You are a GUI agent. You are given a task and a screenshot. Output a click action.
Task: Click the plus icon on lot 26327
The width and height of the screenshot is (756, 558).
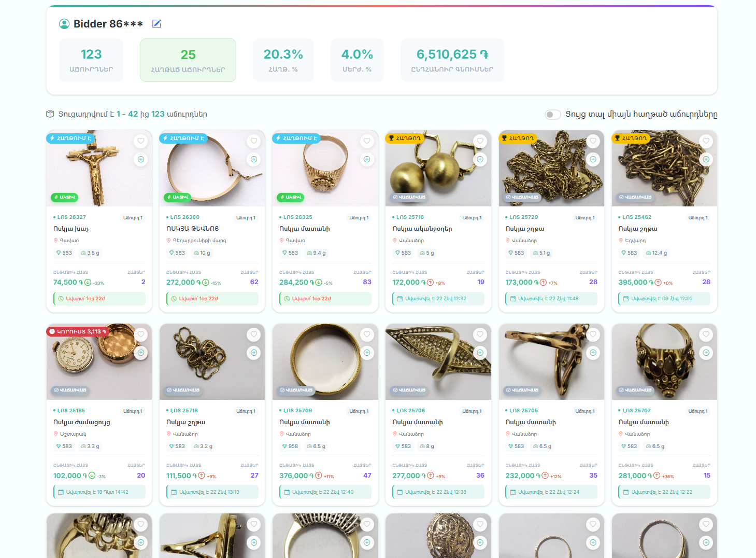point(141,159)
